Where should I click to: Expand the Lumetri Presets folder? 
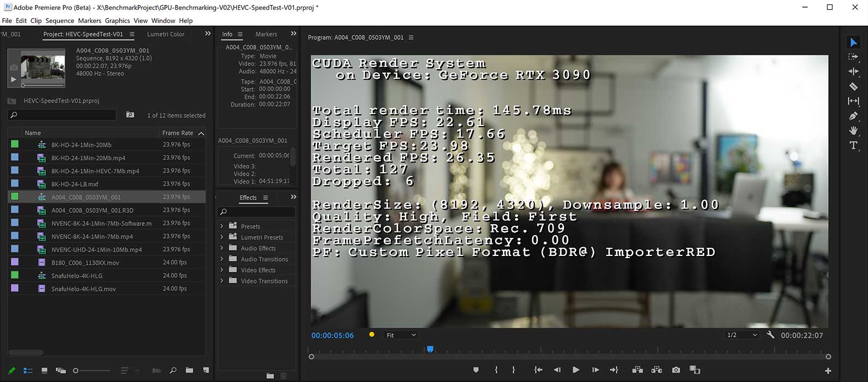click(x=222, y=237)
